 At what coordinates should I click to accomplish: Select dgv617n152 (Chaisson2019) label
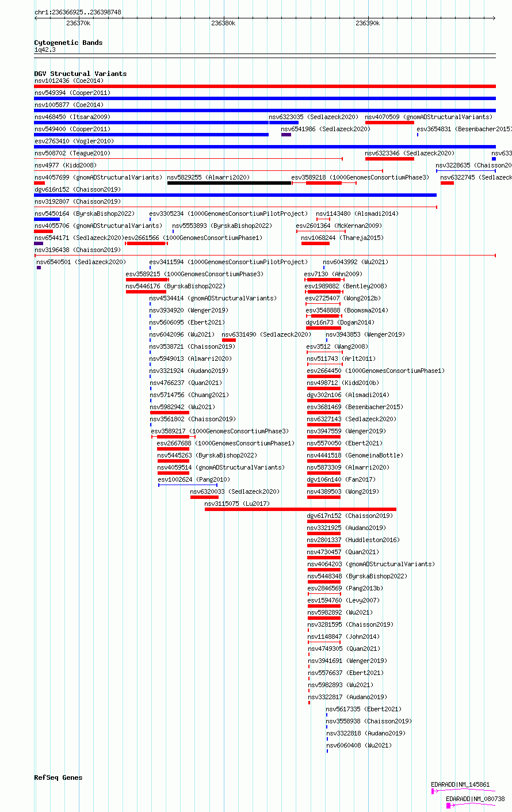(x=350, y=516)
